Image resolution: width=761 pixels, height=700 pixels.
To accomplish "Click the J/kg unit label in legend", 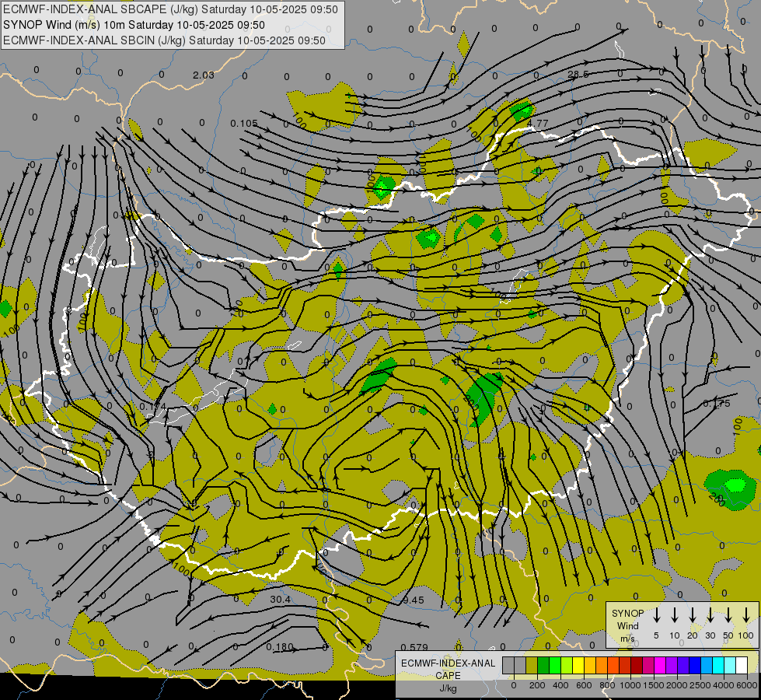I will point(448,688).
